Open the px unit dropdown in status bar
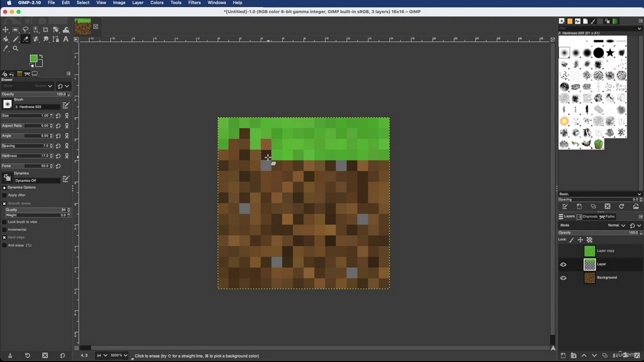 (101, 355)
